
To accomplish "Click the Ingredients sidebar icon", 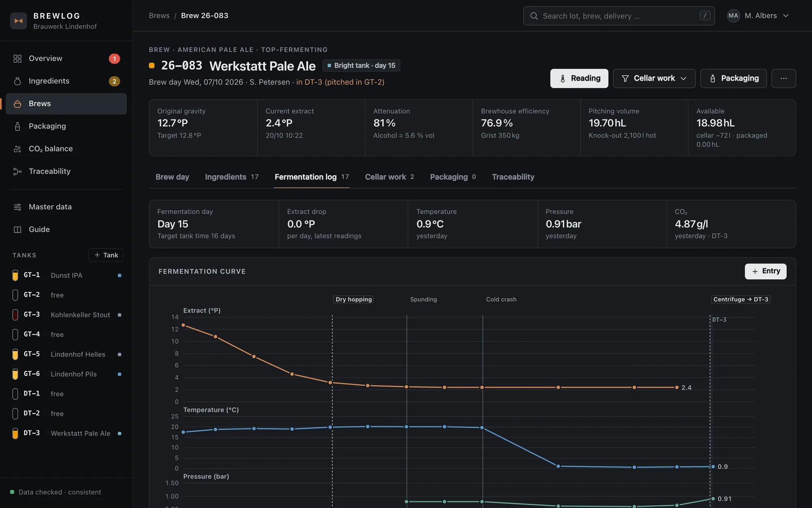I will 17,81.
